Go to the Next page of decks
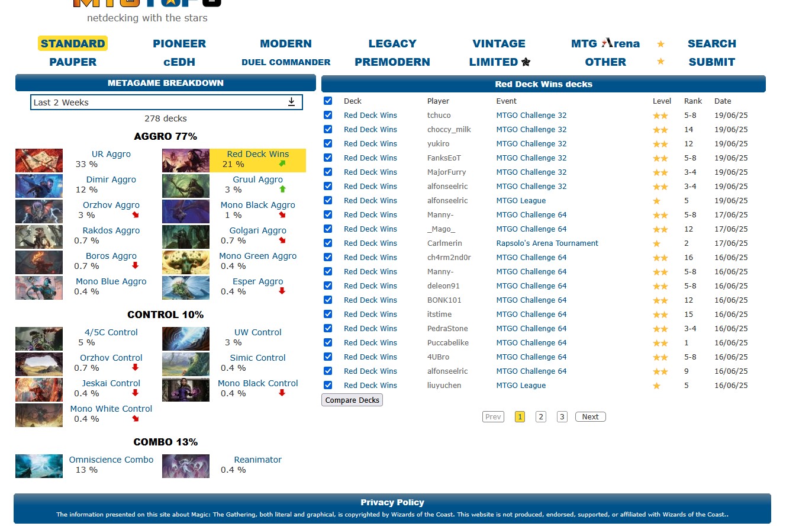Screen dimensions: 812x526 click(x=590, y=416)
